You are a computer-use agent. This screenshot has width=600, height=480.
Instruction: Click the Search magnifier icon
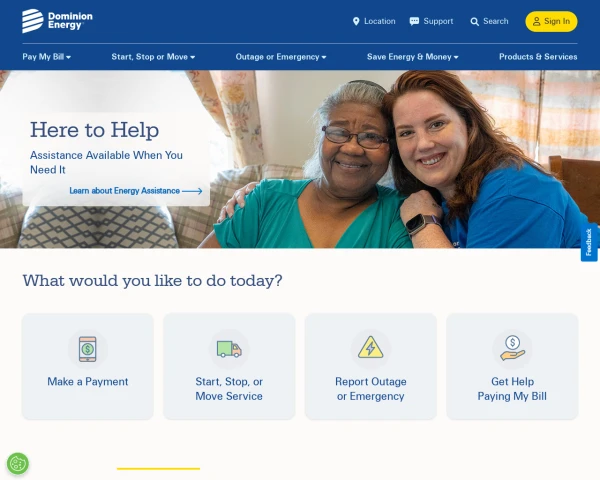tap(474, 22)
